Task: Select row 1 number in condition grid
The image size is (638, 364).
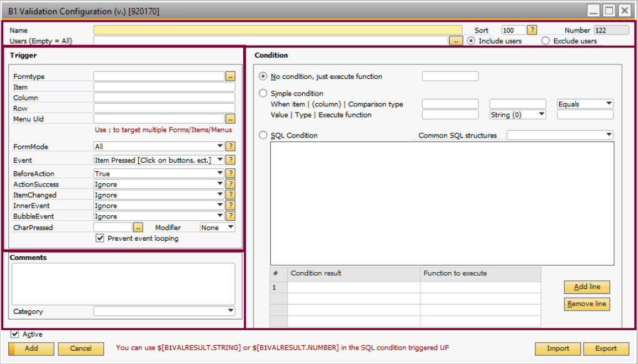Action: click(279, 288)
